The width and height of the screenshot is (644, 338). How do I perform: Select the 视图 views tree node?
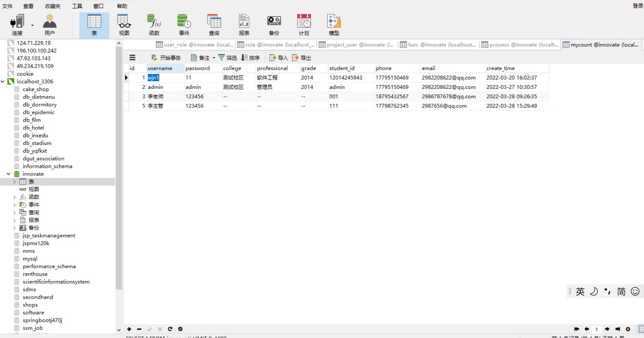tap(34, 189)
